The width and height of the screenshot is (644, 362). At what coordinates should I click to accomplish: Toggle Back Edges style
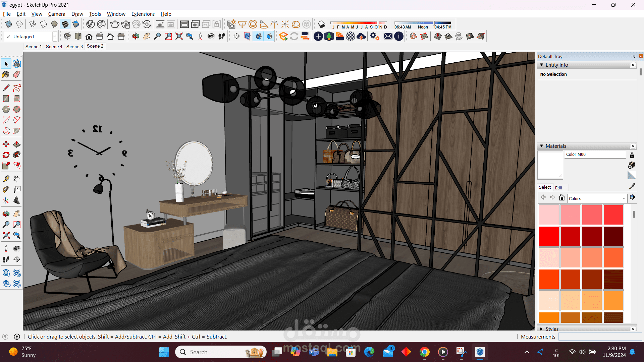(x=19, y=24)
